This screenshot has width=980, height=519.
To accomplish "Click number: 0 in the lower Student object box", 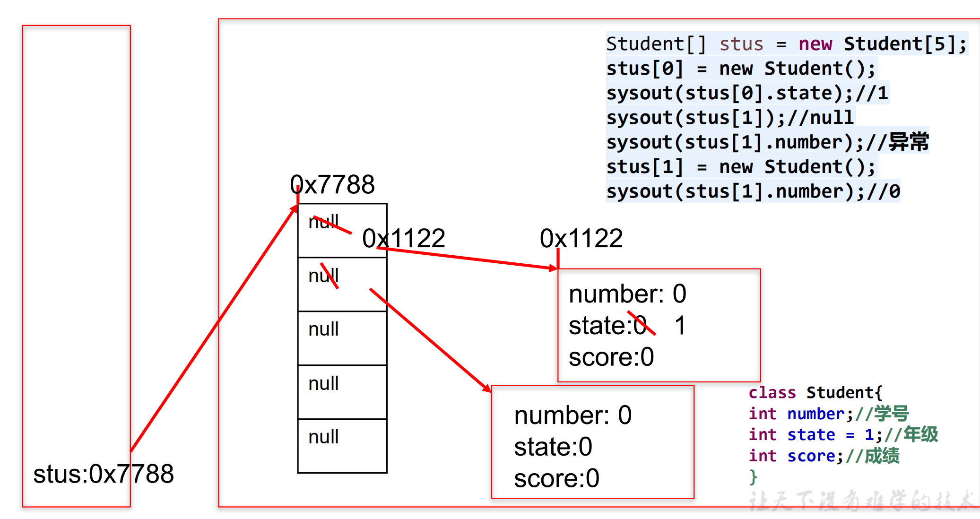I will pyautogui.click(x=573, y=415).
